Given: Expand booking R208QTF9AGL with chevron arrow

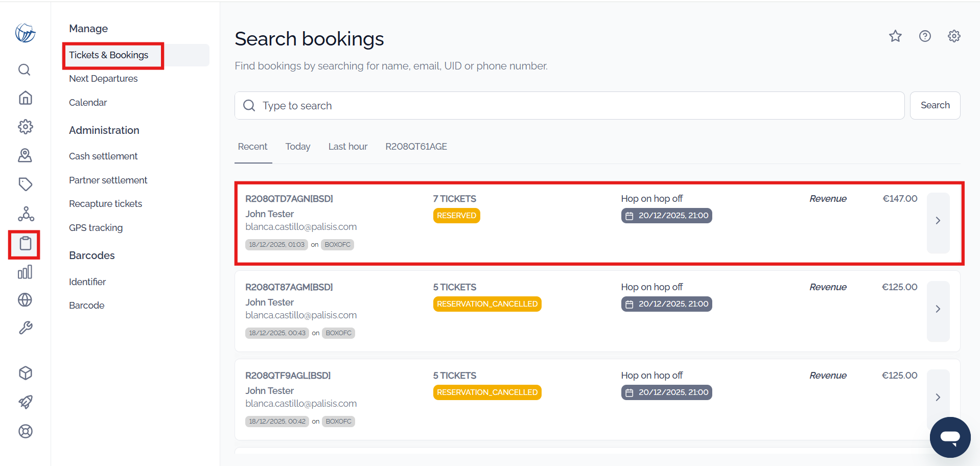Looking at the screenshot, I should pyautogui.click(x=938, y=398).
